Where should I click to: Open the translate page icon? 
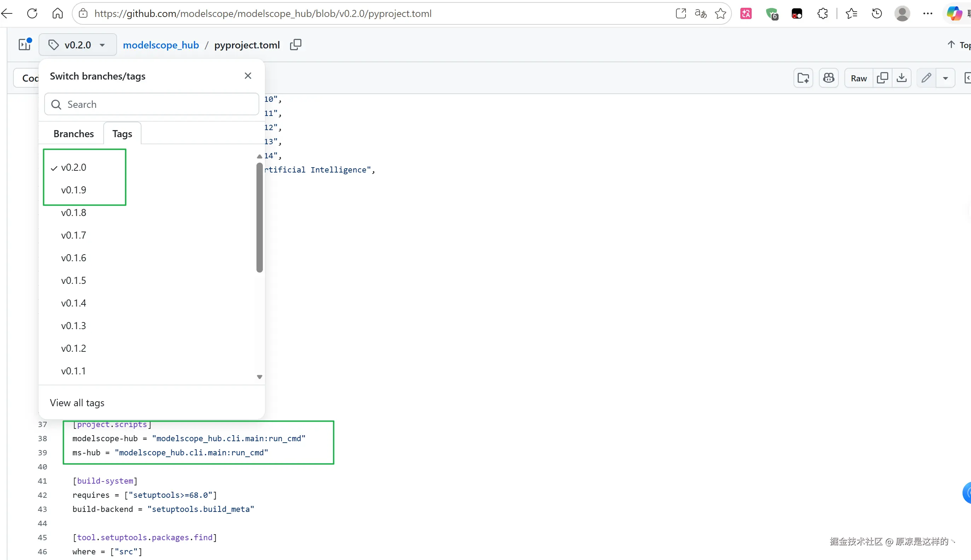pyautogui.click(x=700, y=13)
